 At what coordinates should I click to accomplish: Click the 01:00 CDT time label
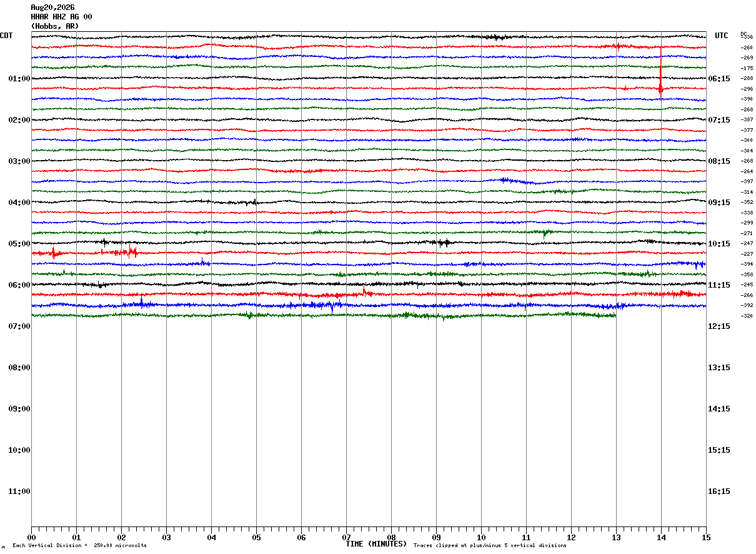19,79
